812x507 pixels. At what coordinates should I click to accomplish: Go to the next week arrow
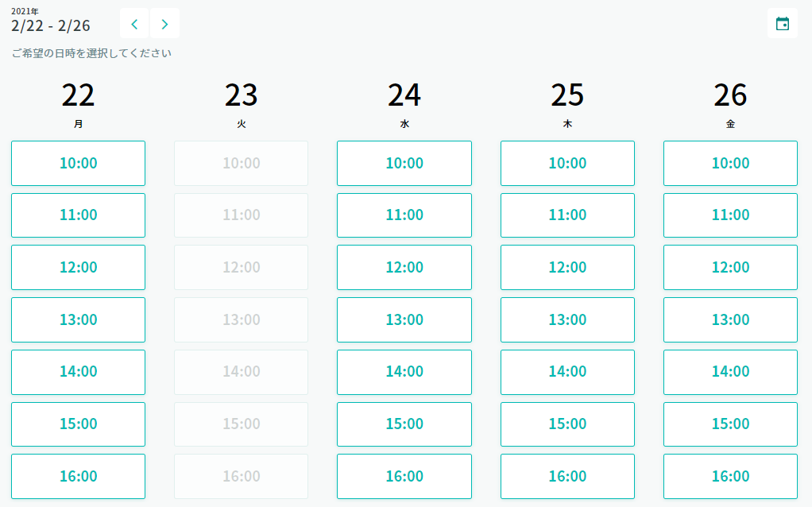(x=164, y=24)
